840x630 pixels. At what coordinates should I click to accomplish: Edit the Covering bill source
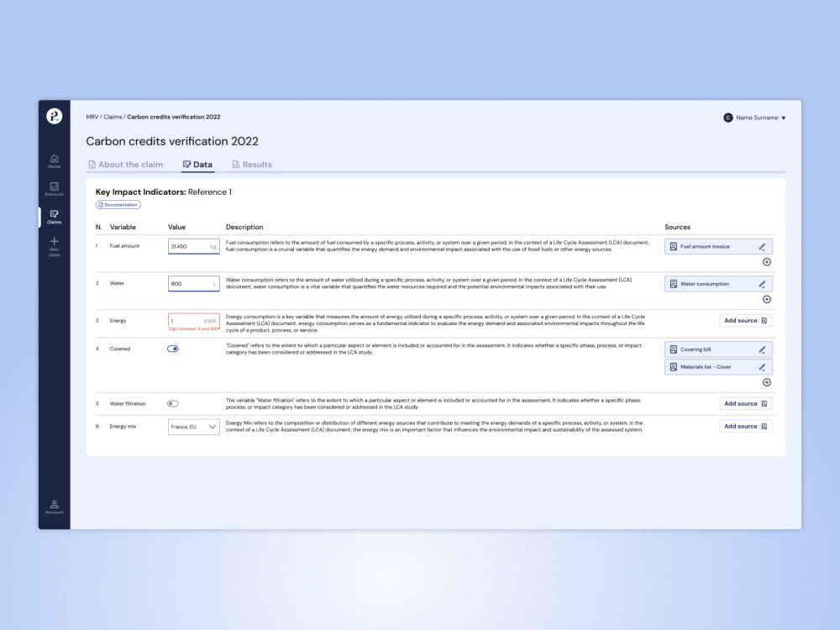(x=762, y=349)
